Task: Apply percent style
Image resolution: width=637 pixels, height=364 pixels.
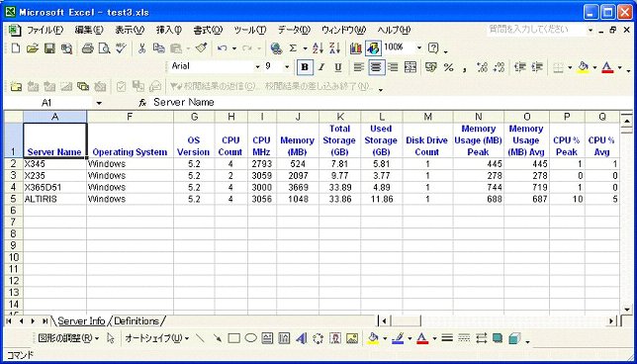Action: [x=448, y=67]
